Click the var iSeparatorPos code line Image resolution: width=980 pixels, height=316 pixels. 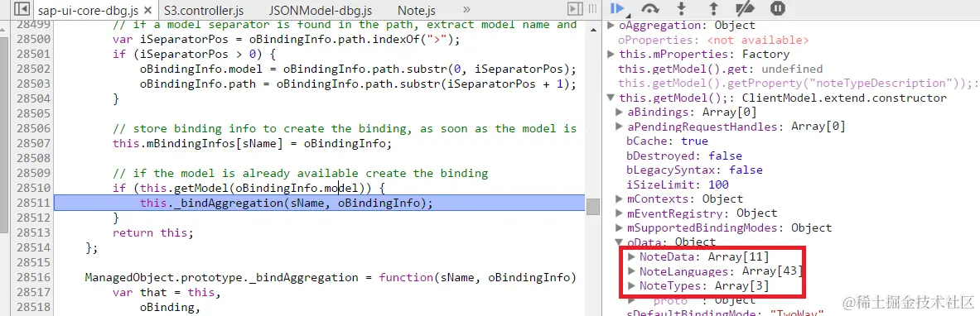coord(287,40)
